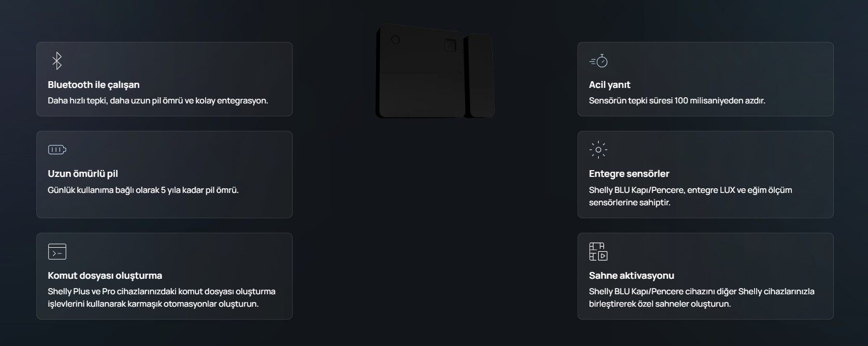Select the 'Komut dosyası oluşturma' heading
The height and width of the screenshot is (346, 868).
(105, 276)
